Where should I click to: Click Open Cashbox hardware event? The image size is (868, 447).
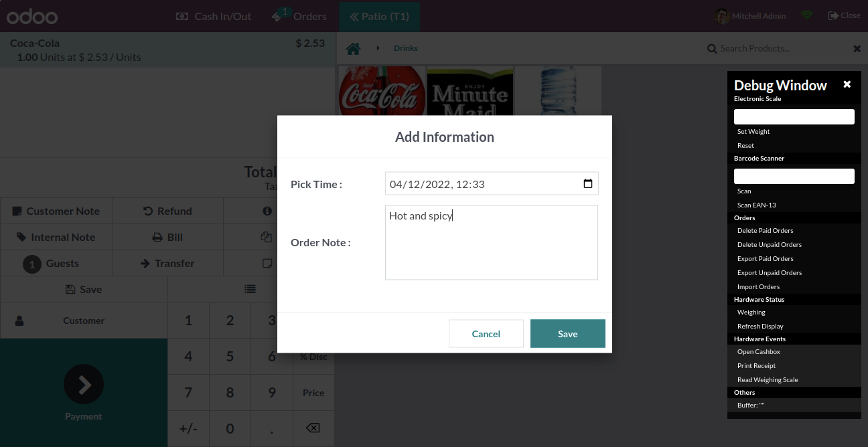[x=759, y=352]
